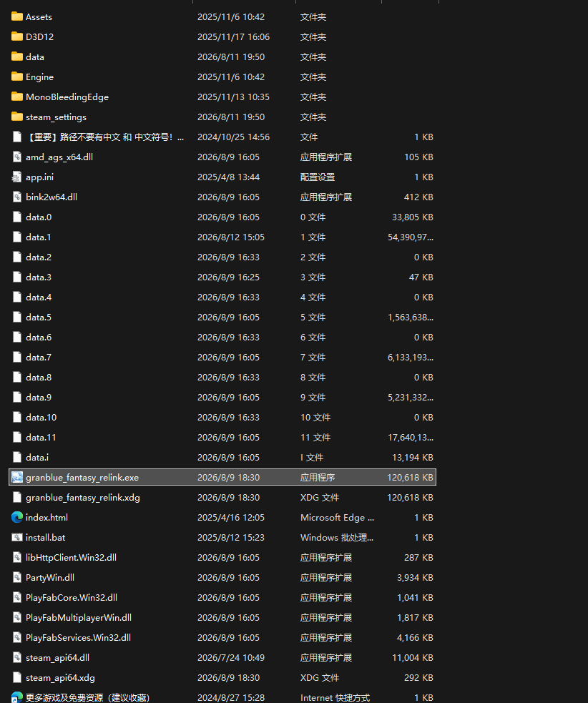Image resolution: width=588 pixels, height=703 pixels.
Task: Click the data.0 file icon
Action: tap(17, 217)
